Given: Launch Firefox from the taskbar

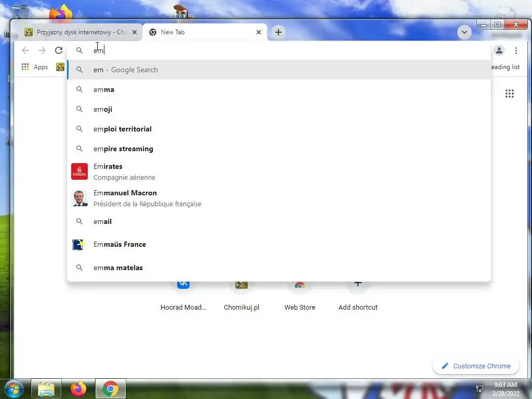Looking at the screenshot, I should click(78, 389).
